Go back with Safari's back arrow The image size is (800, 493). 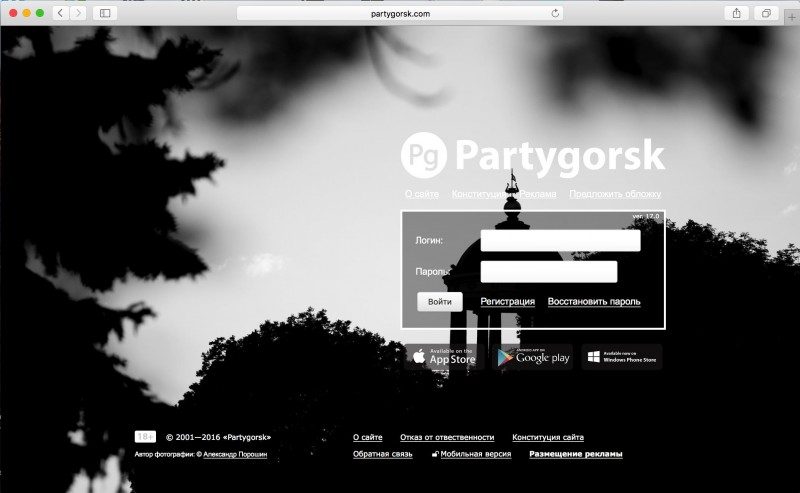pyautogui.click(x=60, y=13)
